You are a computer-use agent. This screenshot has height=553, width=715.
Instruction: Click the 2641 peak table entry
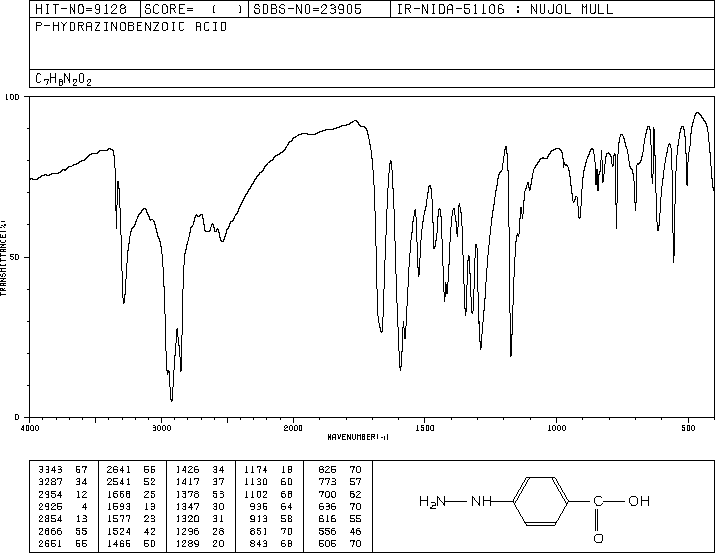pyautogui.click(x=131, y=470)
